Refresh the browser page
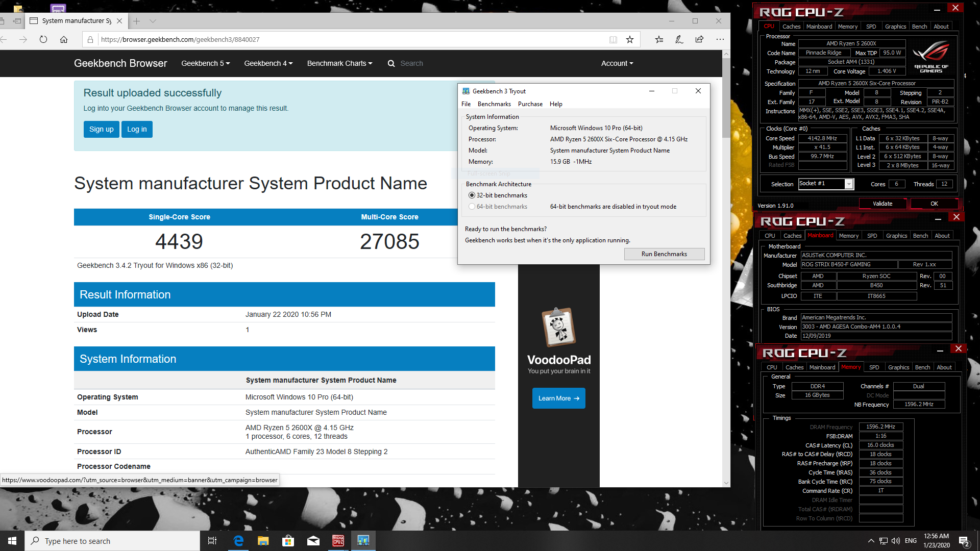The height and width of the screenshot is (551, 980). 43,39
